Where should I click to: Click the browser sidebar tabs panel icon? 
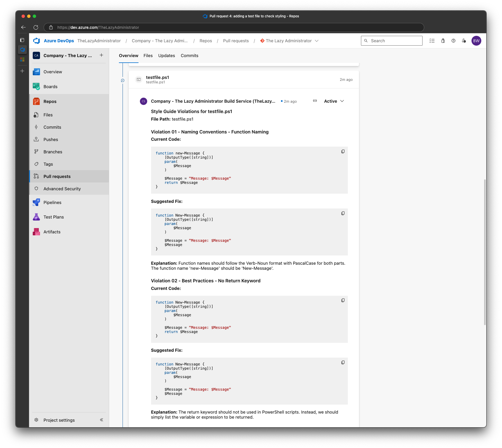(x=22, y=40)
